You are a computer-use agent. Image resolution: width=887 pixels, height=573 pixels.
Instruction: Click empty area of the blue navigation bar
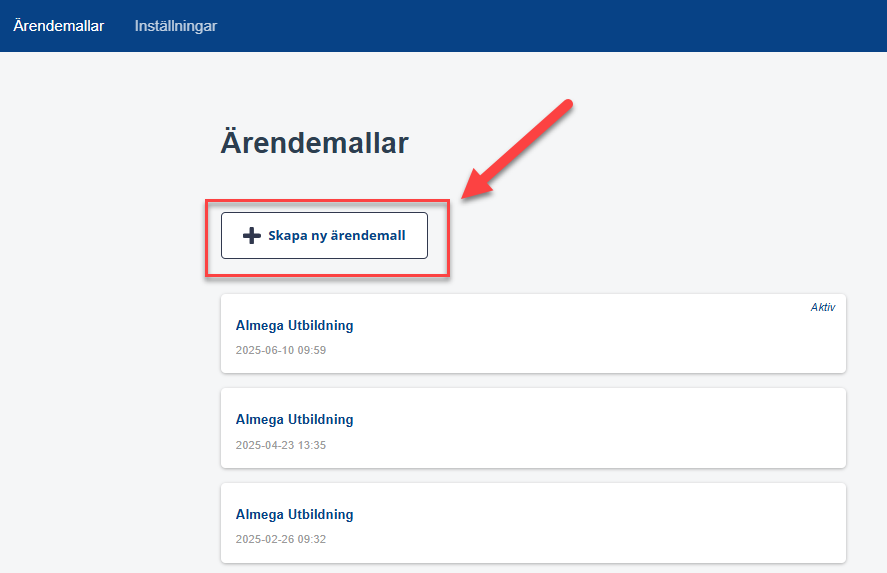coord(552,26)
